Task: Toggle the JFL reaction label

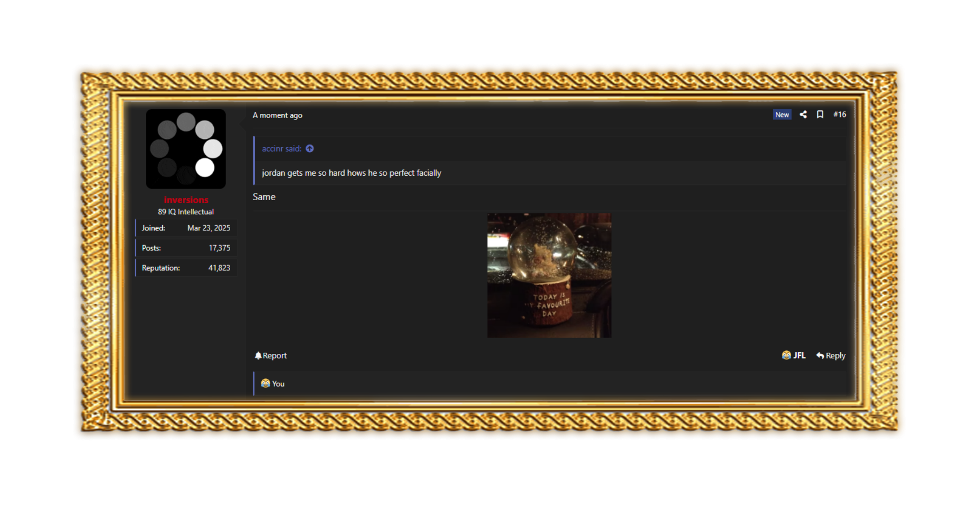Action: [x=799, y=355]
